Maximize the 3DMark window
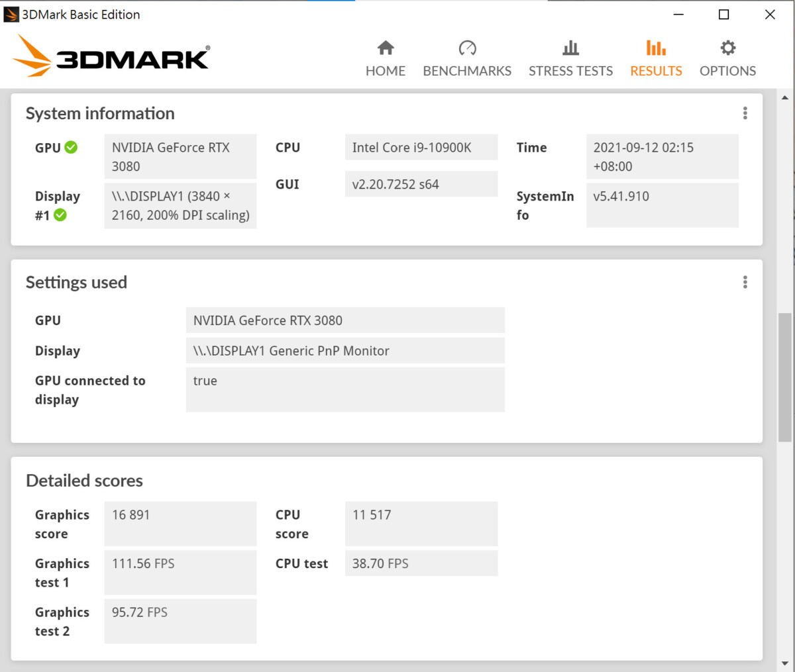Viewport: 795px width, 672px height. click(724, 15)
